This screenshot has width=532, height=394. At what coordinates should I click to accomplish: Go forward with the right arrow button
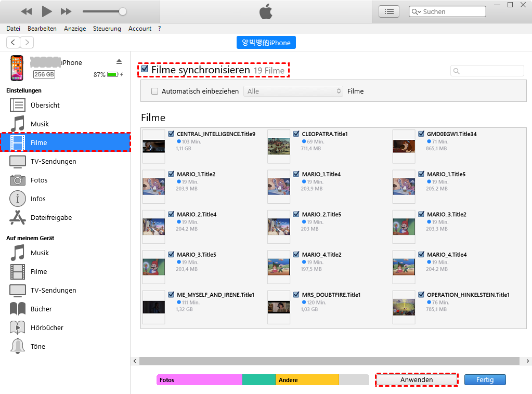(27, 43)
